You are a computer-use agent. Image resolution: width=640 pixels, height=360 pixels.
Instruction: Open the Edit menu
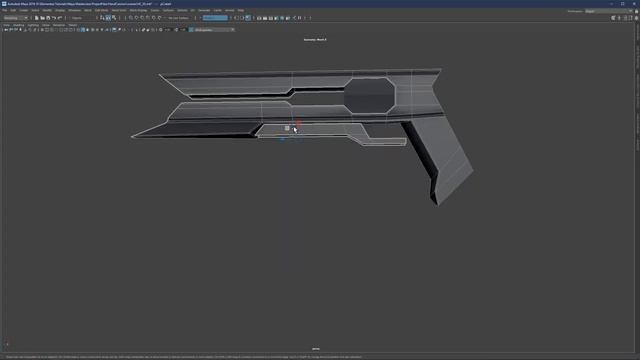tap(13, 10)
